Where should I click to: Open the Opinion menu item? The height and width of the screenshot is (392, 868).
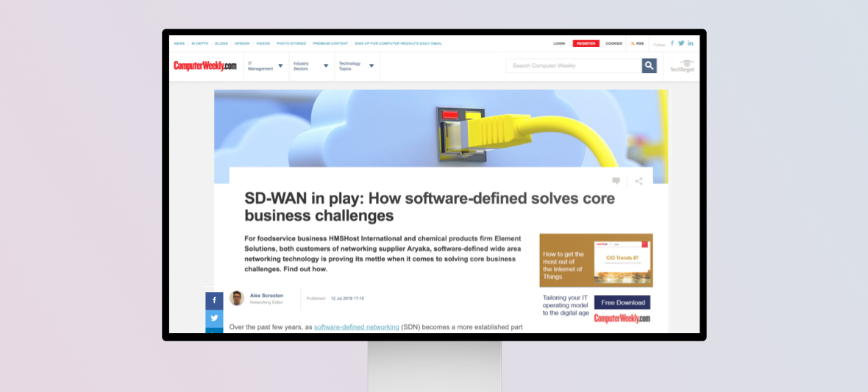coord(242,43)
